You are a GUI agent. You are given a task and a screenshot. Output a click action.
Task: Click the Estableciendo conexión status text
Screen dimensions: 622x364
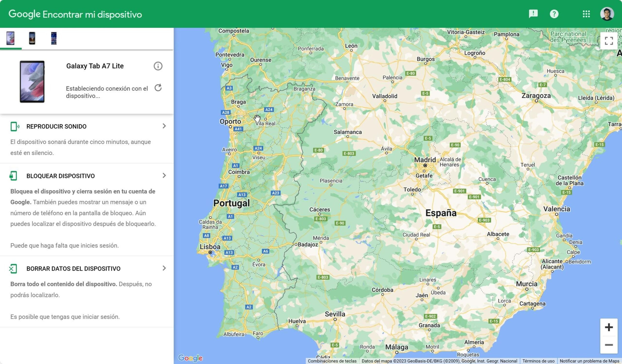coord(107,92)
